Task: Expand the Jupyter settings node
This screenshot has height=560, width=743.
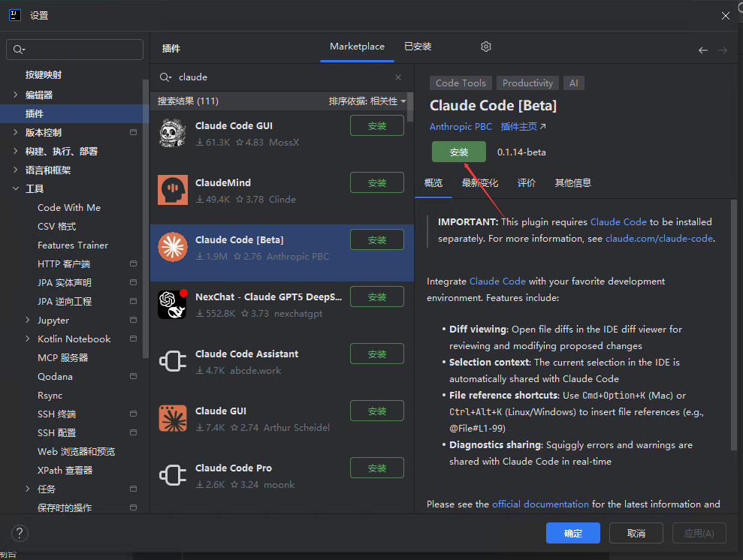Action: [28, 321]
